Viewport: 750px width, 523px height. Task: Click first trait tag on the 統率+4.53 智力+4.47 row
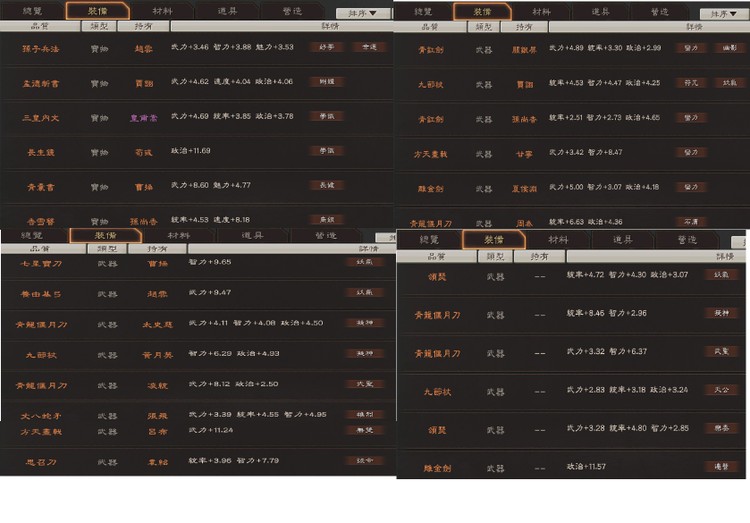691,83
